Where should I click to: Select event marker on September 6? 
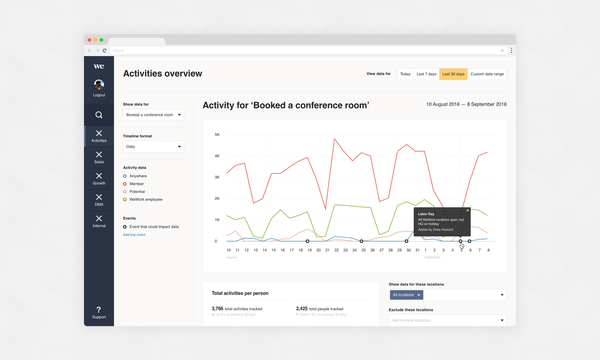pos(470,241)
